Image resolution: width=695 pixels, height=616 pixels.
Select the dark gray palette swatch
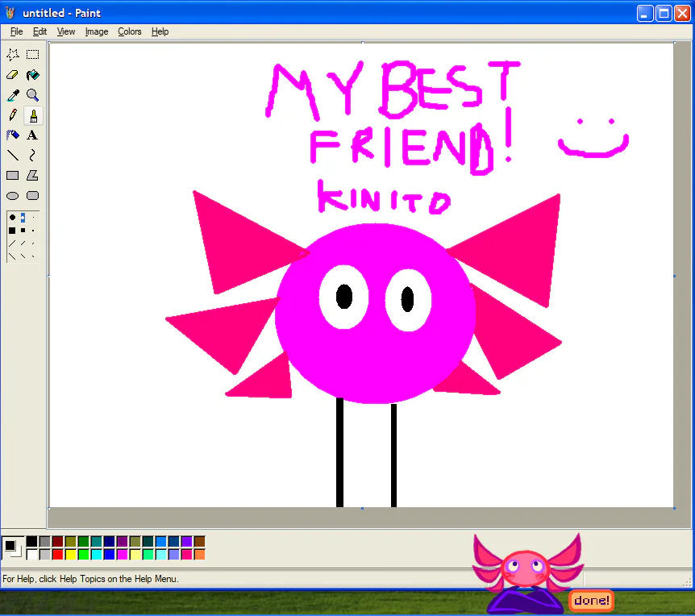pos(45,542)
